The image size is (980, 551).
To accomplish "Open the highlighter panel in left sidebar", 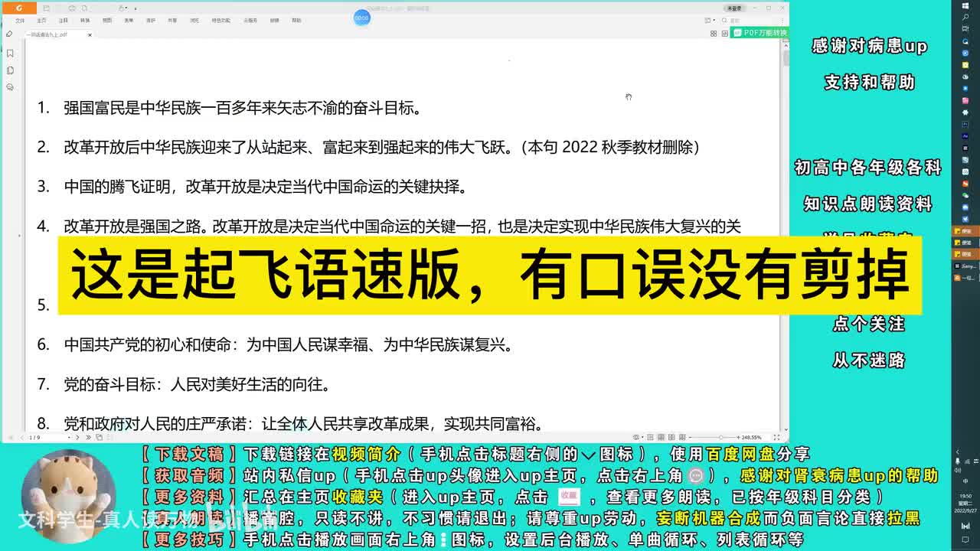I will [x=9, y=34].
